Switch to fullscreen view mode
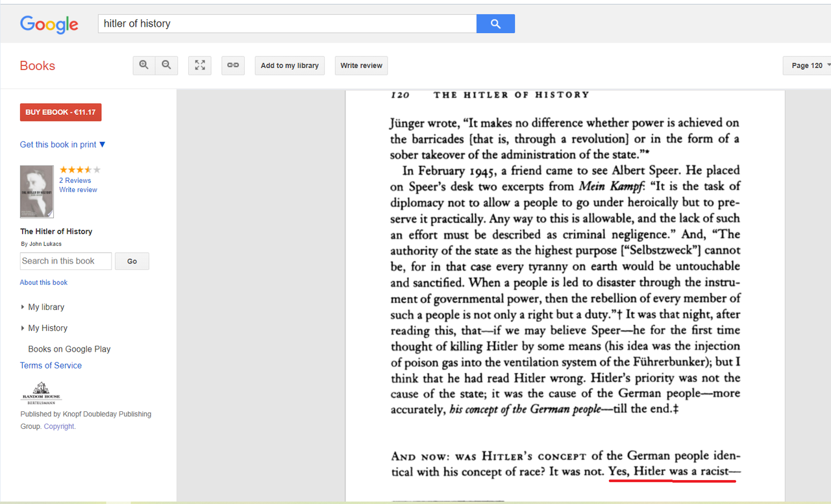Viewport: 831px width, 504px height. click(x=200, y=66)
